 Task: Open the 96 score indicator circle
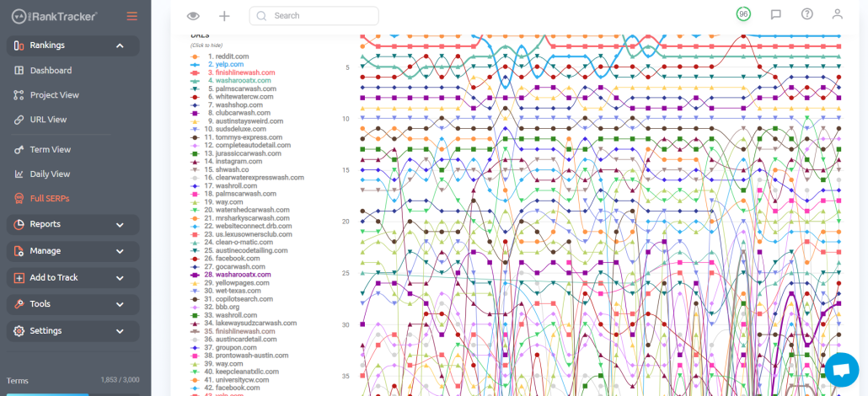(743, 14)
